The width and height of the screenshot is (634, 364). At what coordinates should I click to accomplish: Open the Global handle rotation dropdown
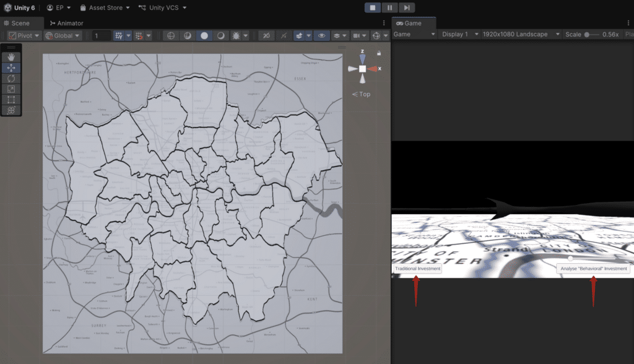pyautogui.click(x=63, y=36)
